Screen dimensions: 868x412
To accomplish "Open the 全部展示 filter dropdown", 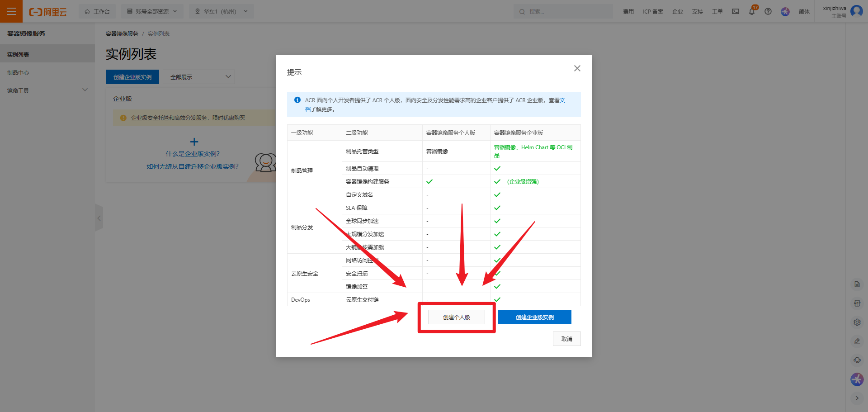I will coord(199,77).
